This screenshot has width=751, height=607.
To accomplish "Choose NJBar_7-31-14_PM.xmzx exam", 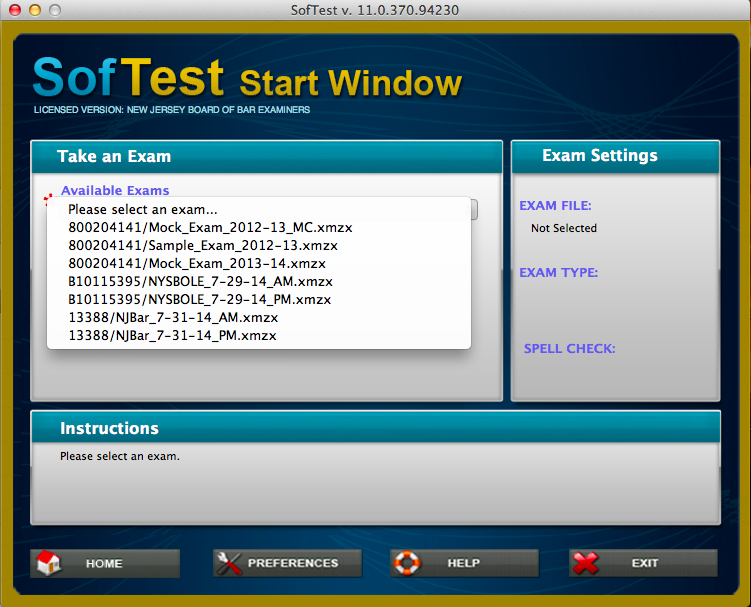I will pyautogui.click(x=259, y=335).
